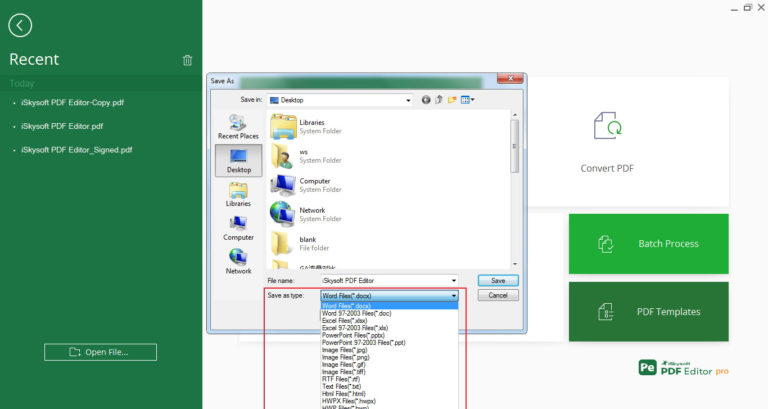Open the View Menu icon dropdown
The image size is (768, 409).
tap(467, 100)
